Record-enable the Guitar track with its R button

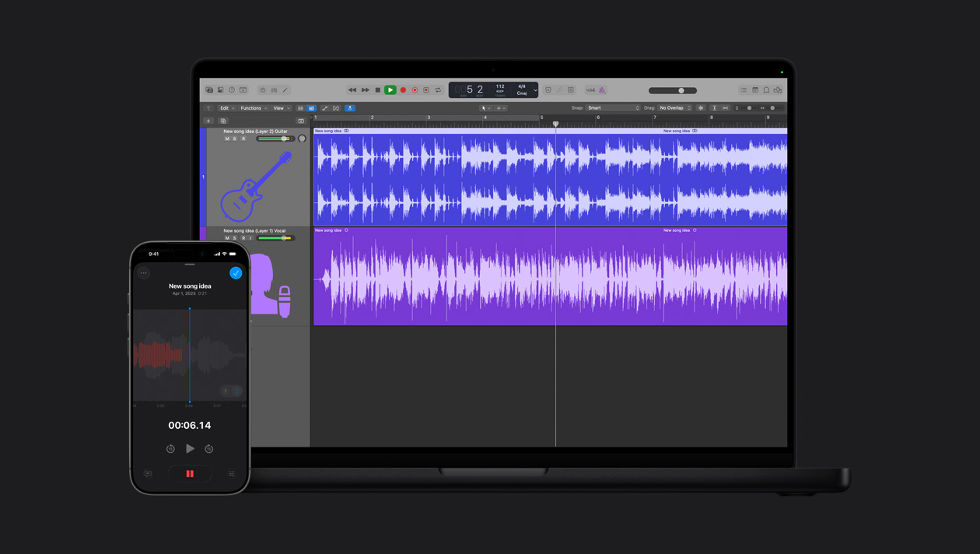point(243,138)
